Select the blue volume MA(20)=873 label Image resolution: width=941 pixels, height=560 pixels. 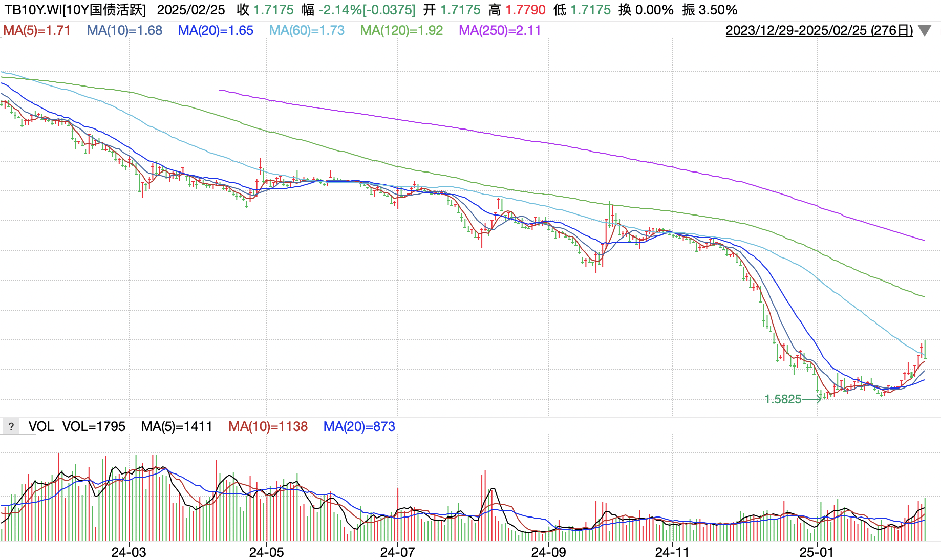tap(359, 426)
